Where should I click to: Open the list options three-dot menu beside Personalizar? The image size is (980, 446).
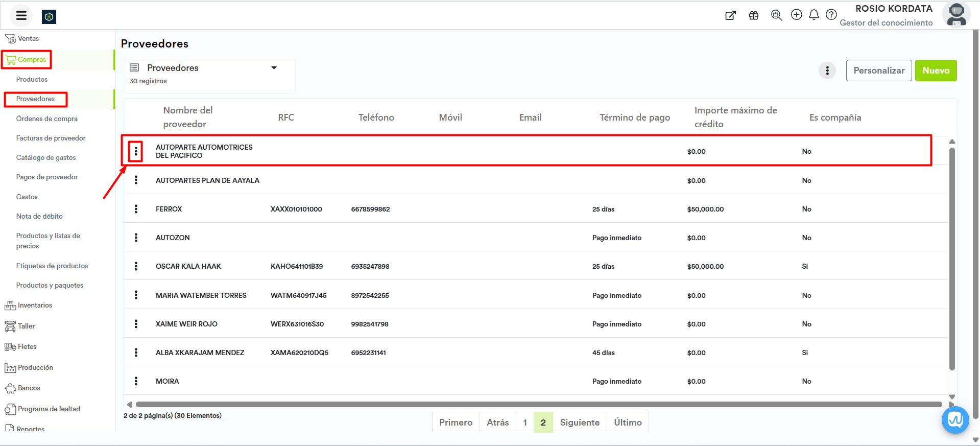tap(827, 71)
